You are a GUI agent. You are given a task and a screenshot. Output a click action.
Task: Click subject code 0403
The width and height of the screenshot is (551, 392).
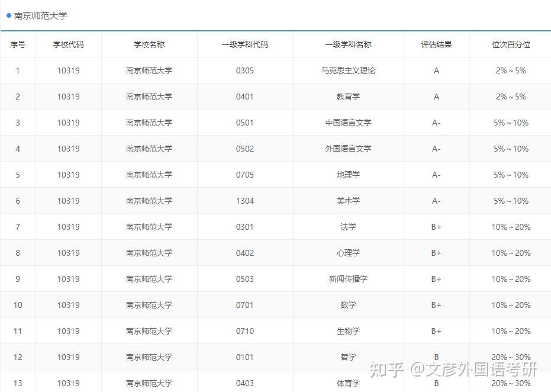(x=245, y=383)
